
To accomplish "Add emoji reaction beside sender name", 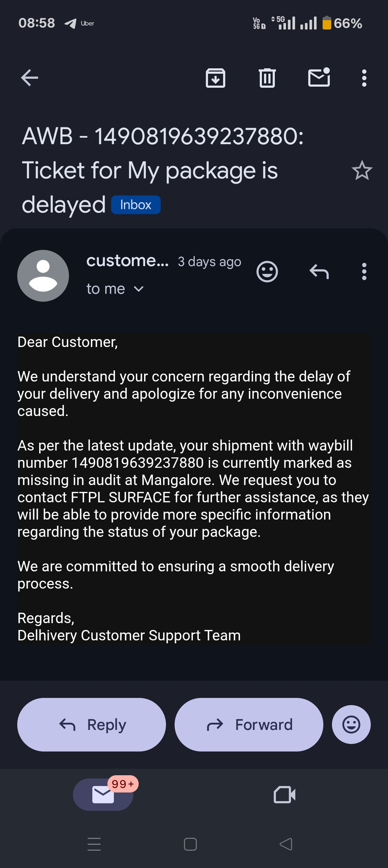I will [x=267, y=272].
